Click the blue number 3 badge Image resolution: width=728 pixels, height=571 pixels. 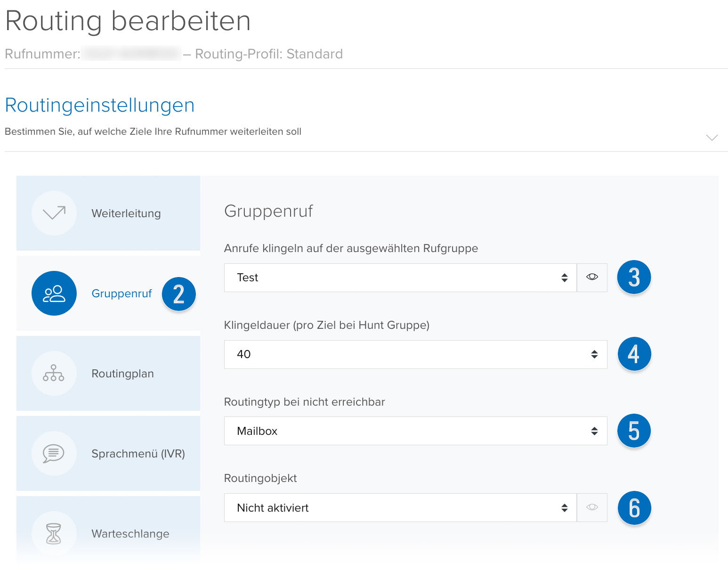coord(634,277)
